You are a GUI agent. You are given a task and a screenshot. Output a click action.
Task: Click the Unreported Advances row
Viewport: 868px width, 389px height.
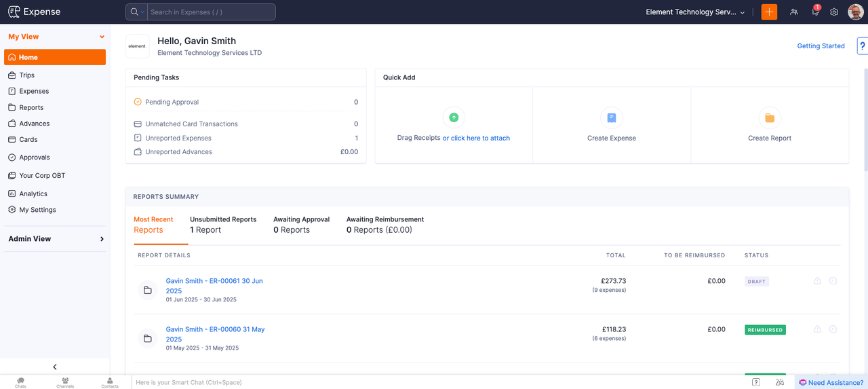246,152
